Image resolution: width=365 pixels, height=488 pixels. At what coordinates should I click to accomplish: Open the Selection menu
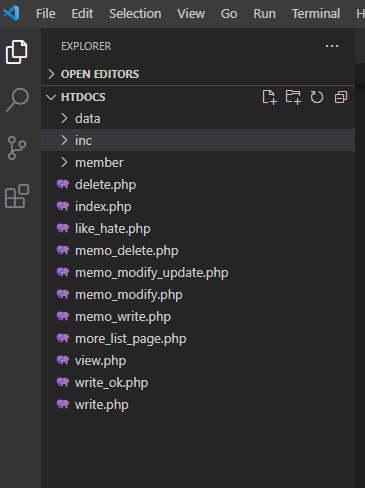pyautogui.click(x=135, y=14)
